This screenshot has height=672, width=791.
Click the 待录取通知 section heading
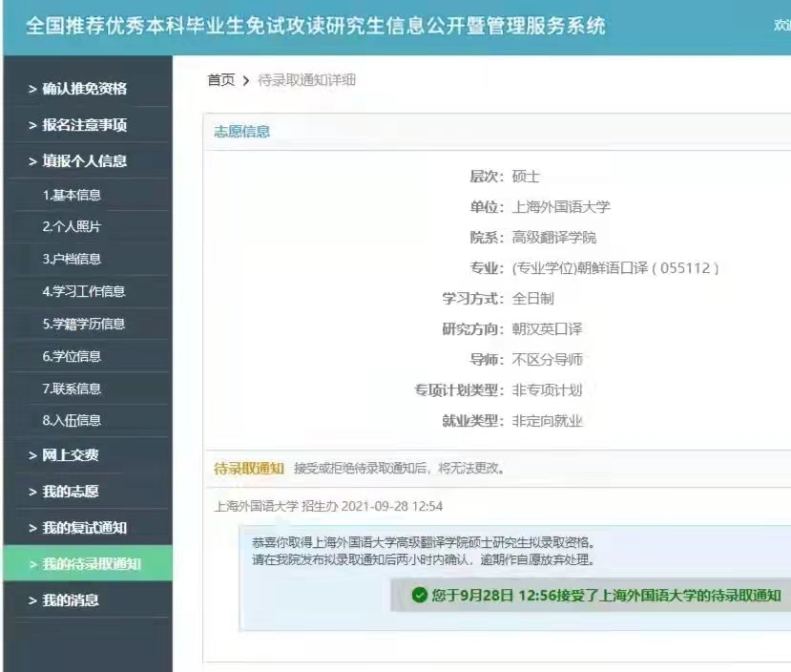click(248, 468)
